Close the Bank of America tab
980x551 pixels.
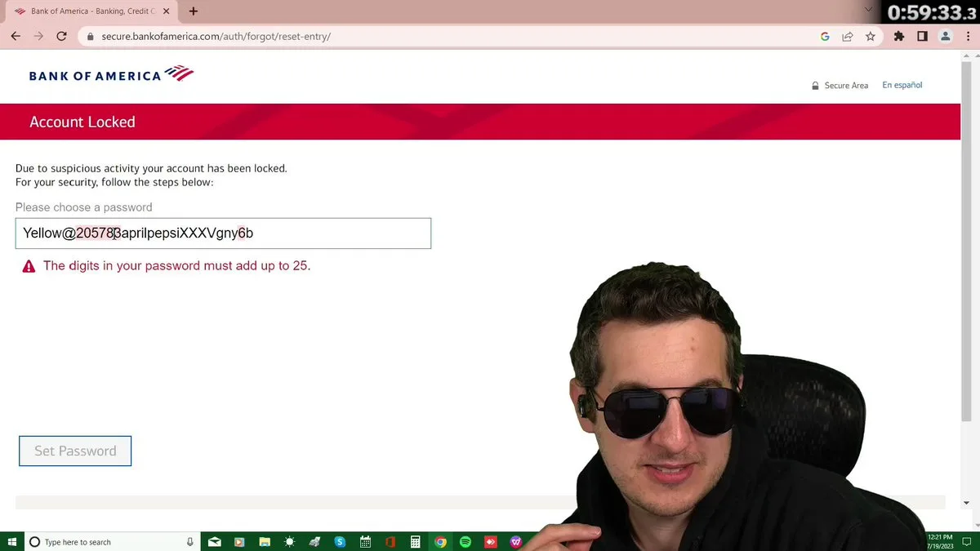coord(166,11)
